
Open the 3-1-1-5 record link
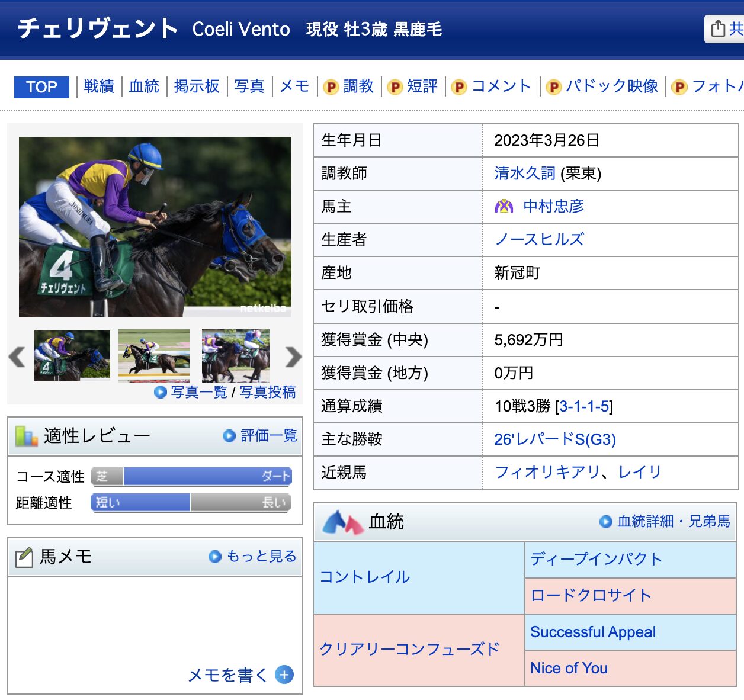pyautogui.click(x=584, y=406)
